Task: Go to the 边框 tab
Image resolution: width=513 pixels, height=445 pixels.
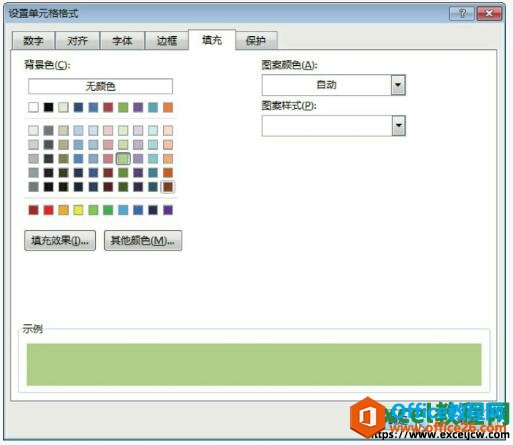Action: pos(166,41)
